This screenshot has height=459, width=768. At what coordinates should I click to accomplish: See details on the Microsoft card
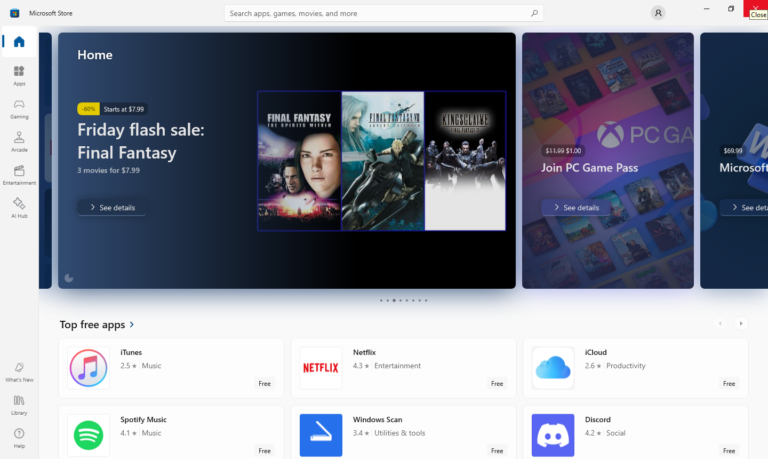pos(744,207)
